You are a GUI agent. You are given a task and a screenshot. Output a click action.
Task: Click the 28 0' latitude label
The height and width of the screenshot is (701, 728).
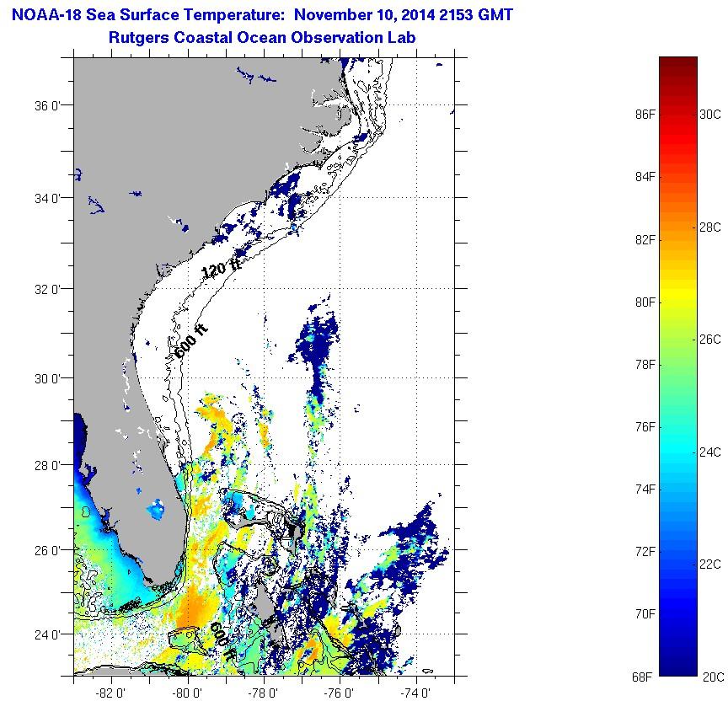[x=48, y=466]
